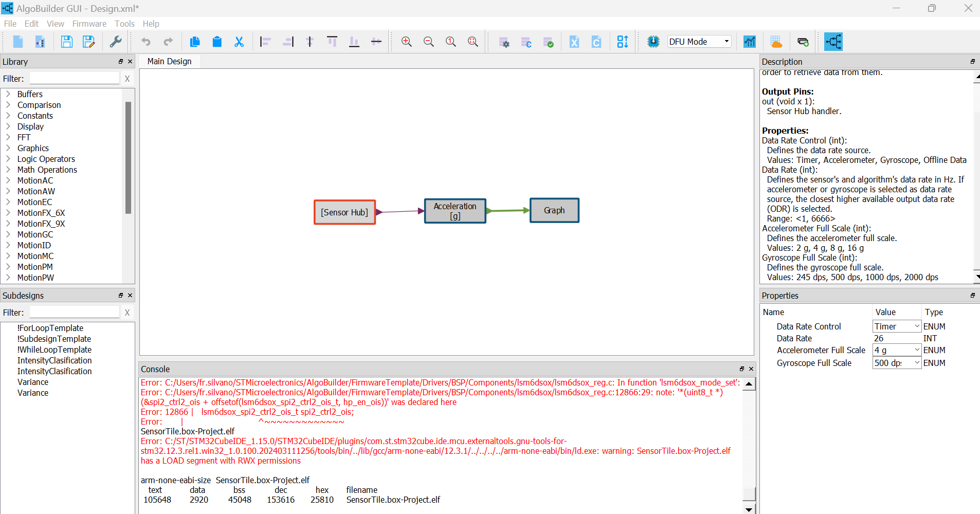Open the graph plotting tool icon
Image resolution: width=980 pixels, height=514 pixels.
pos(750,42)
